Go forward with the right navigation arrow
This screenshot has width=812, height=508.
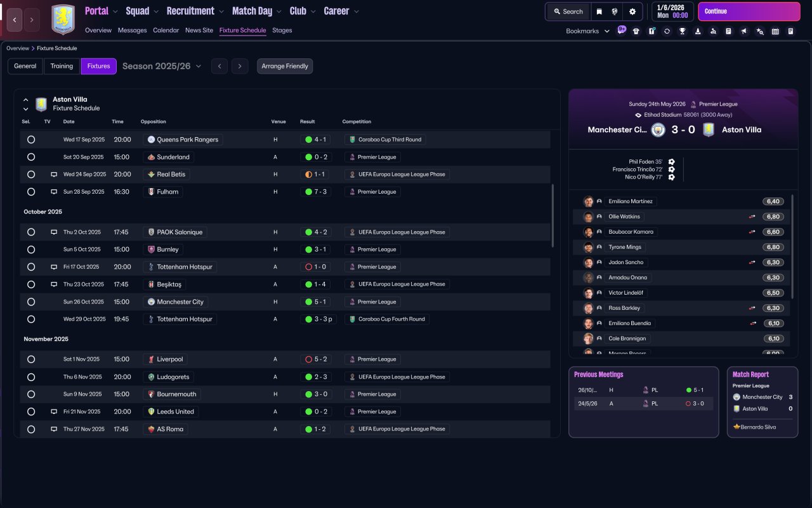point(32,20)
